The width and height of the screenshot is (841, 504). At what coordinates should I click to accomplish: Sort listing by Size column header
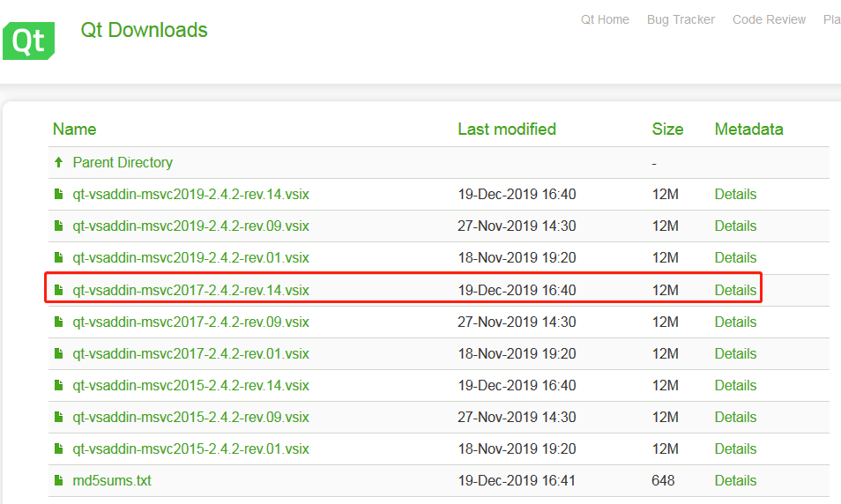[667, 130]
